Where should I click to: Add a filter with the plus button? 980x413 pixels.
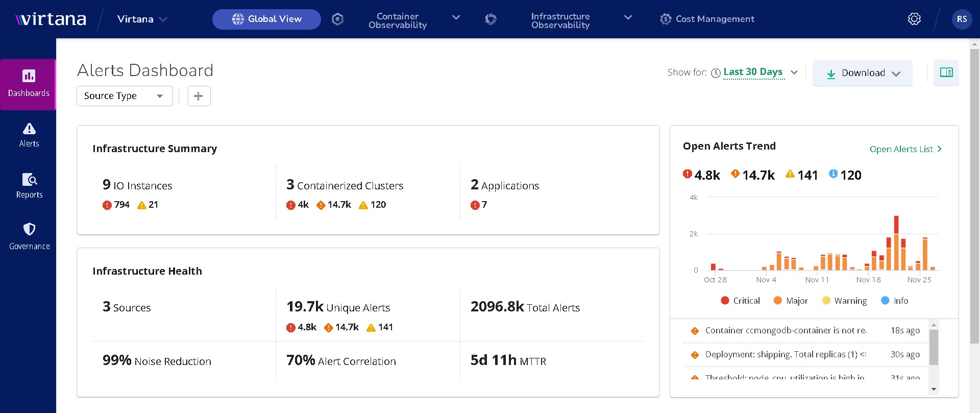tap(199, 96)
